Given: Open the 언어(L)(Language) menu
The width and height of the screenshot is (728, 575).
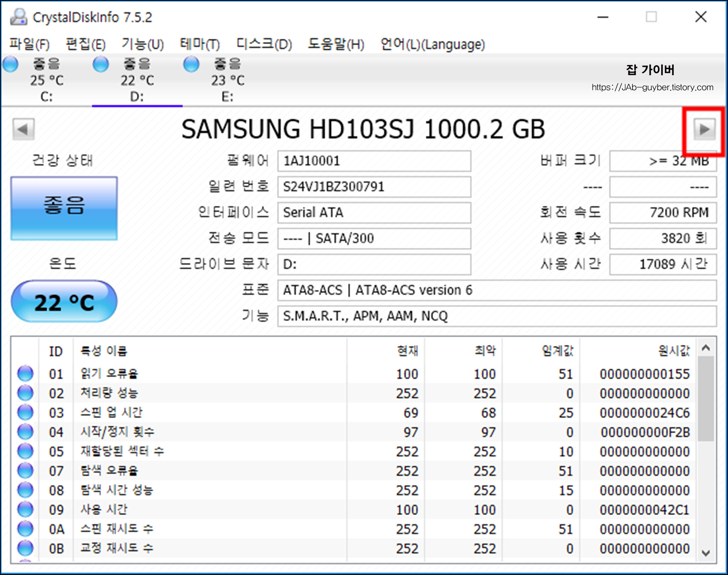Looking at the screenshot, I should coord(433,44).
